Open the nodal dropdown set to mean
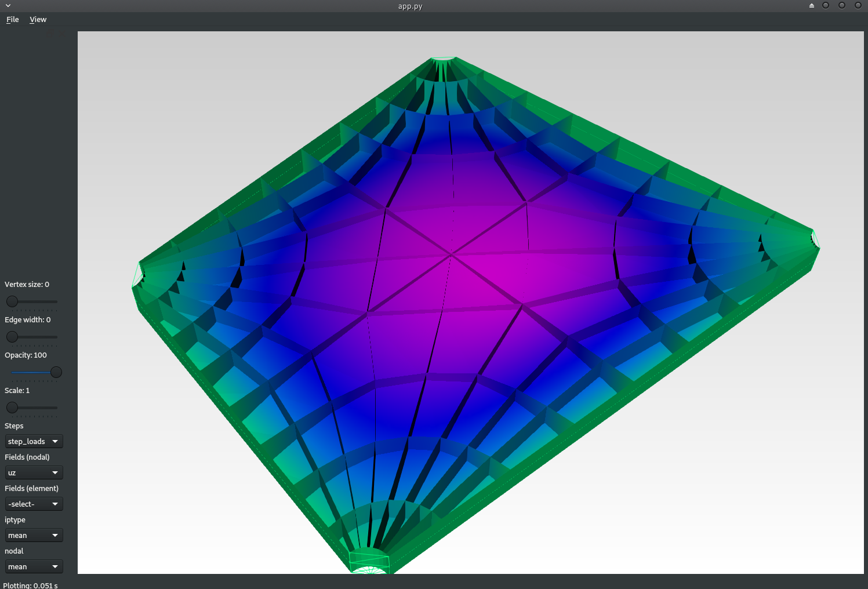 (x=34, y=567)
